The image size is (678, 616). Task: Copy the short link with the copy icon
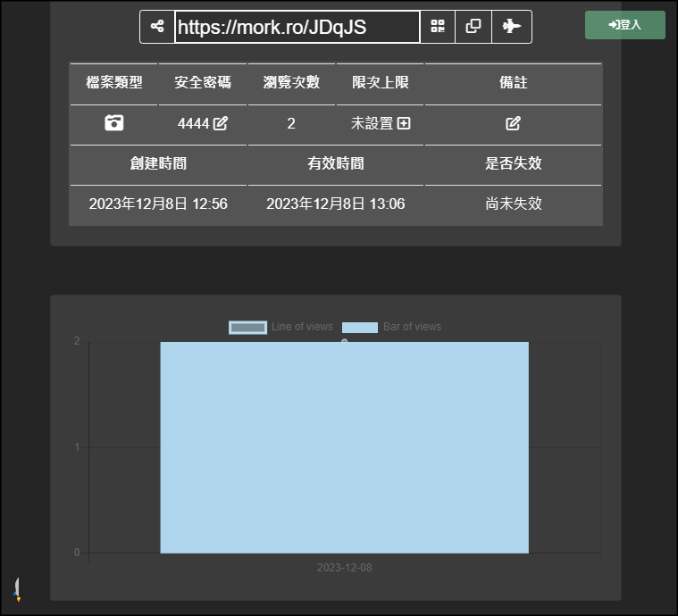(473, 27)
